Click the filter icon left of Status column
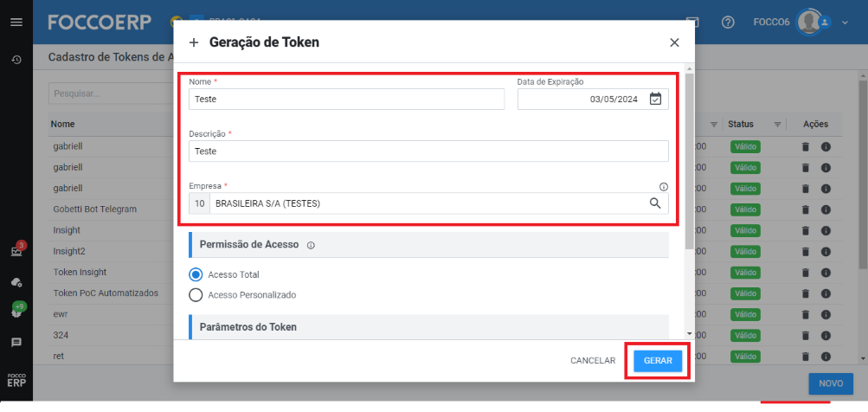Screen dimensions: 868x412 (x=714, y=124)
